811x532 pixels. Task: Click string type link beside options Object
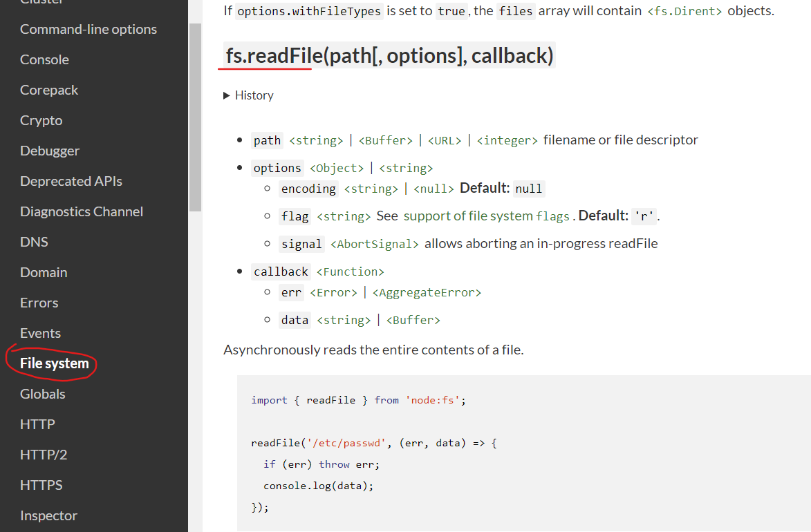[x=406, y=169]
